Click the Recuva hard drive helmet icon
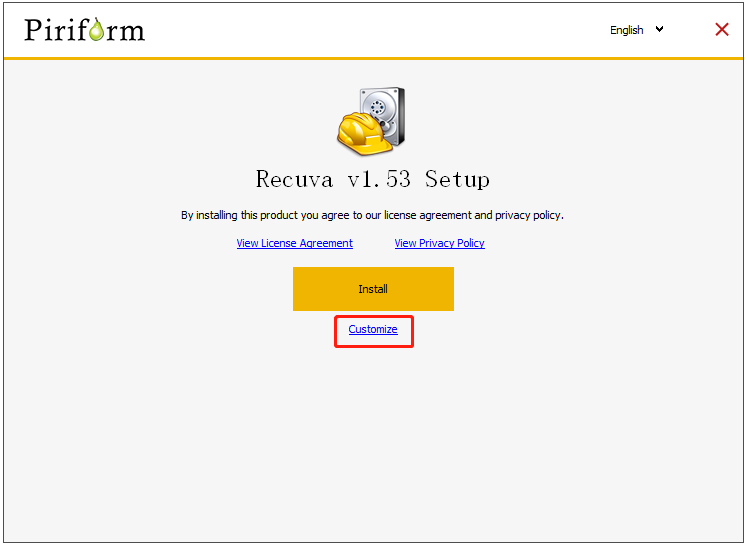 tap(371, 121)
